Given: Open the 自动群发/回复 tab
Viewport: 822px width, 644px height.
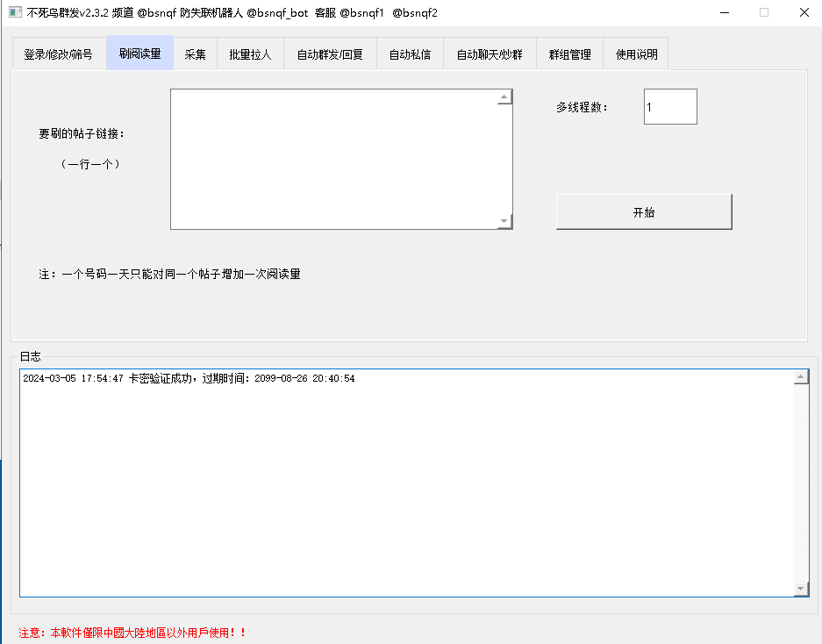Looking at the screenshot, I should (x=330, y=54).
